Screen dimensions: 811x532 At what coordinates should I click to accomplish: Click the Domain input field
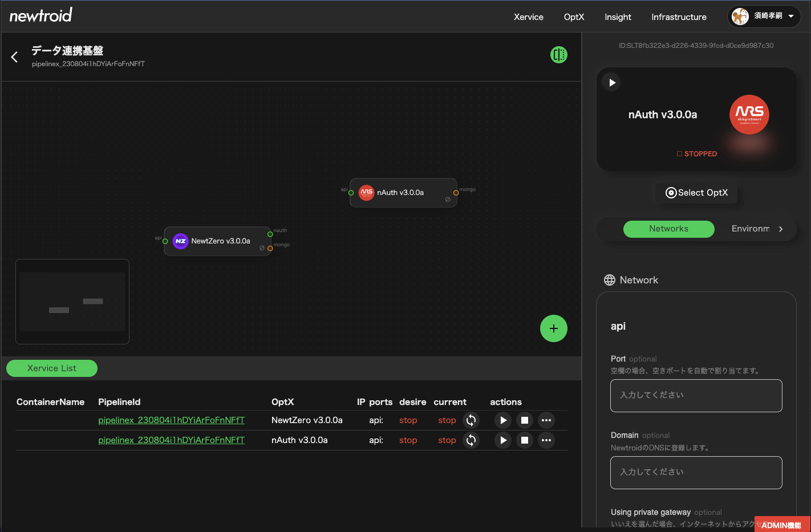[696, 472]
